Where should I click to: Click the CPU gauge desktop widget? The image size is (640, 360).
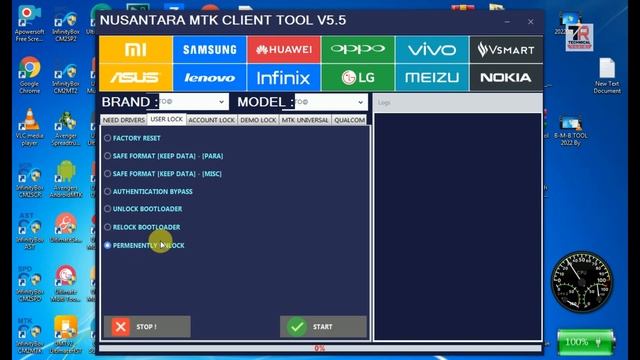(x=582, y=282)
